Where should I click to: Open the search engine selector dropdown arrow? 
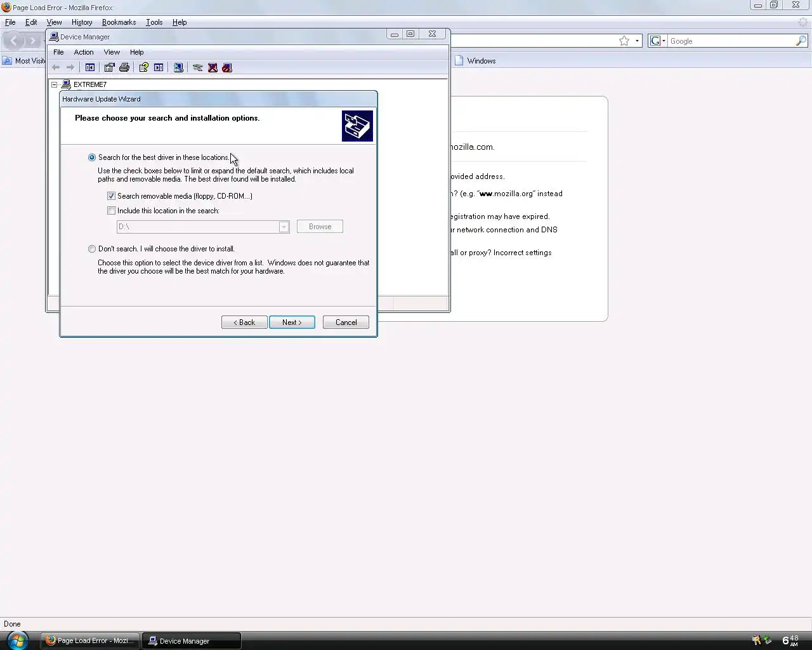(664, 41)
